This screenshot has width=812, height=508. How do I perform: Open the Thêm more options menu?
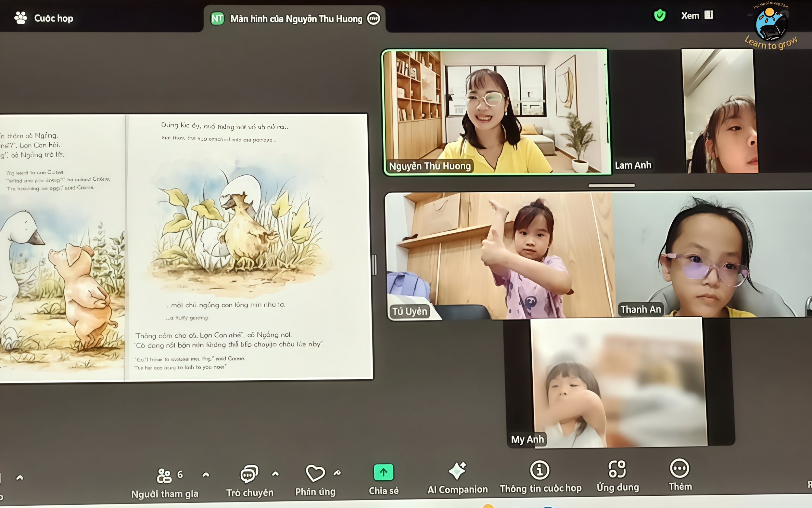click(680, 475)
